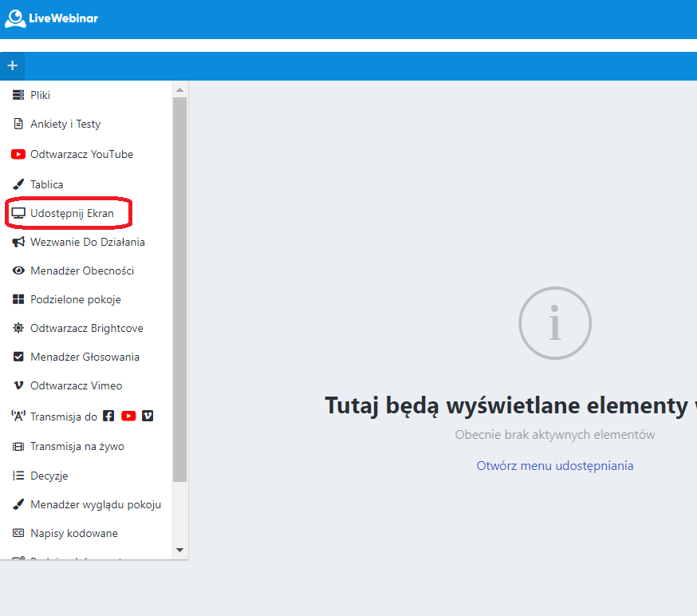Image resolution: width=697 pixels, height=616 pixels.
Task: Click the LiveWebinar logo icon
Action: [15, 18]
